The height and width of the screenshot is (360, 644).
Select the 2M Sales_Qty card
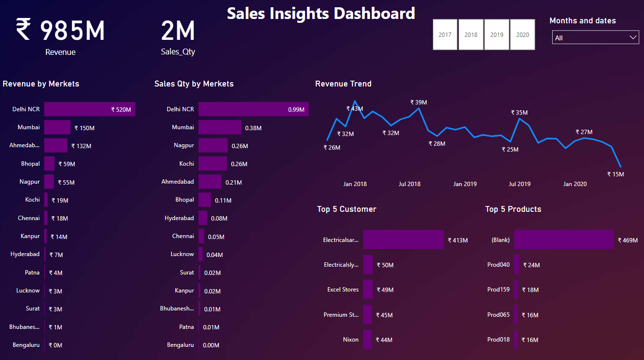(x=178, y=32)
